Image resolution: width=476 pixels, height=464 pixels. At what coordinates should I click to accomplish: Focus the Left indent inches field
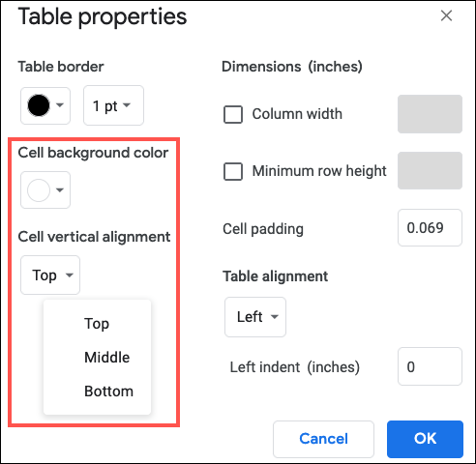(x=430, y=366)
